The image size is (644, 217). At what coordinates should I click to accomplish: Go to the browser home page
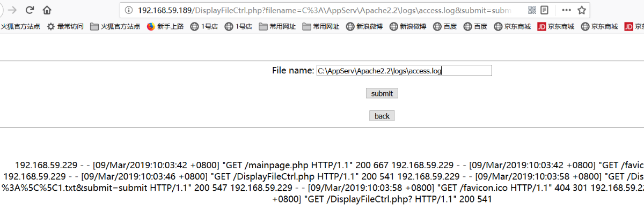pyautogui.click(x=47, y=10)
